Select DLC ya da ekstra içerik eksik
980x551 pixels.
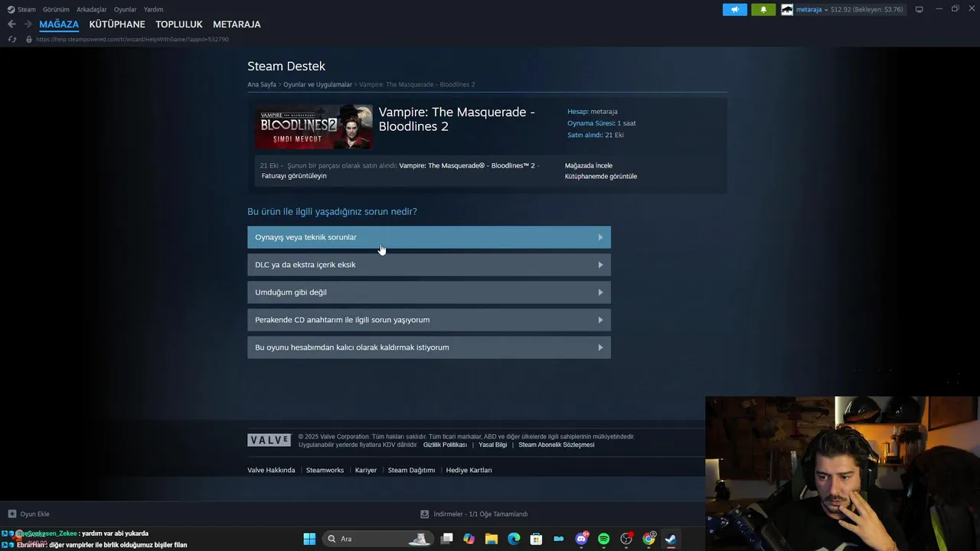[429, 265]
